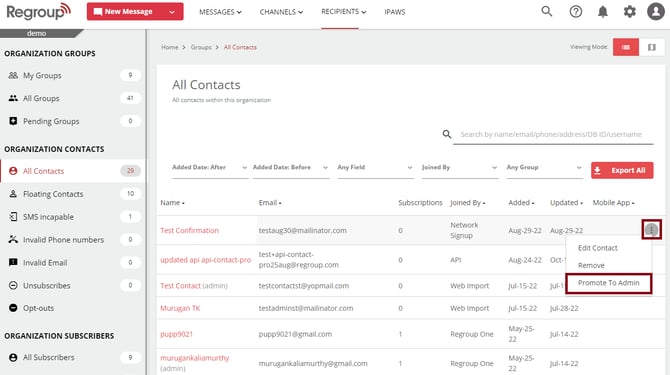The width and height of the screenshot is (670, 375).
Task: Click the search icon beside the contacts search field
Action: click(x=447, y=134)
